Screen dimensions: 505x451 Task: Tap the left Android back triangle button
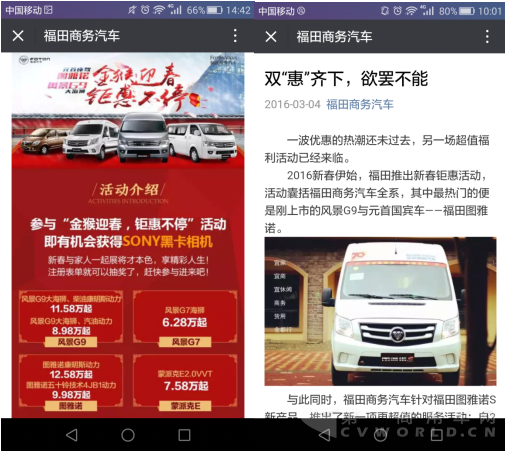(72, 435)
